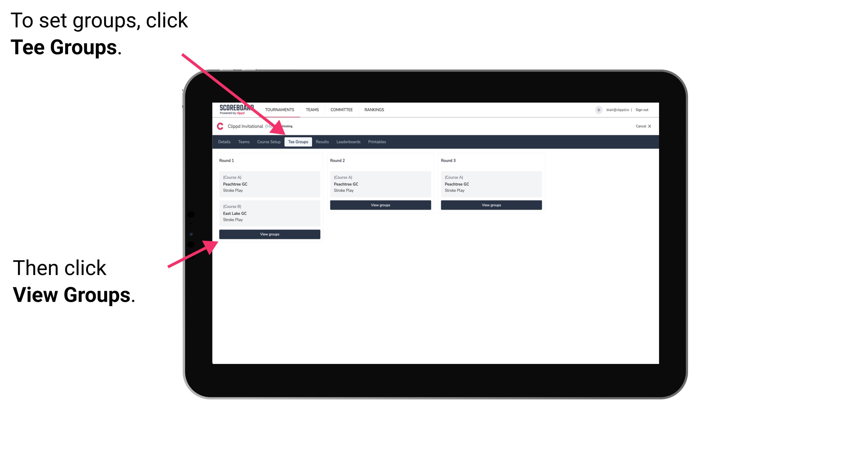Expand Round 3 Course A Peachtree GC
868x467 pixels.
490,184
